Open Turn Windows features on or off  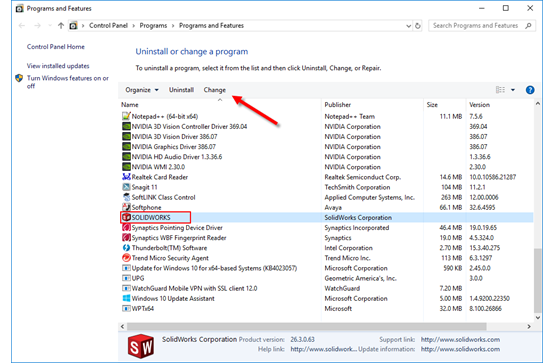pos(68,82)
